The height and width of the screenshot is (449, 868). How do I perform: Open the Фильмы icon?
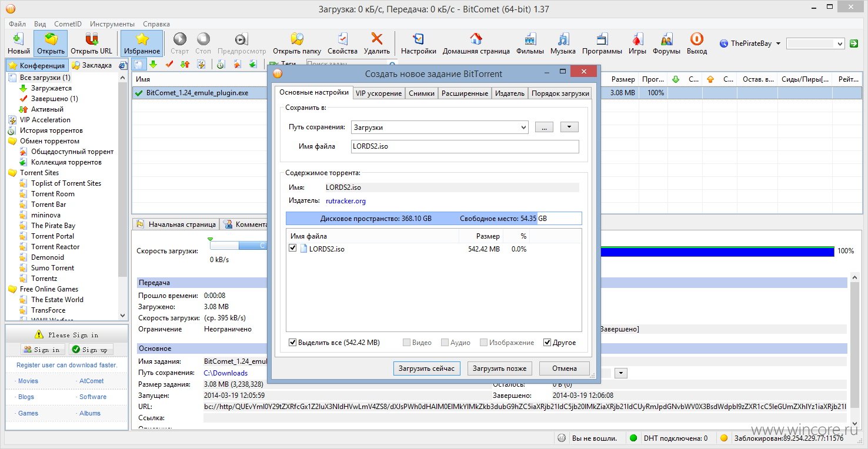coord(530,39)
